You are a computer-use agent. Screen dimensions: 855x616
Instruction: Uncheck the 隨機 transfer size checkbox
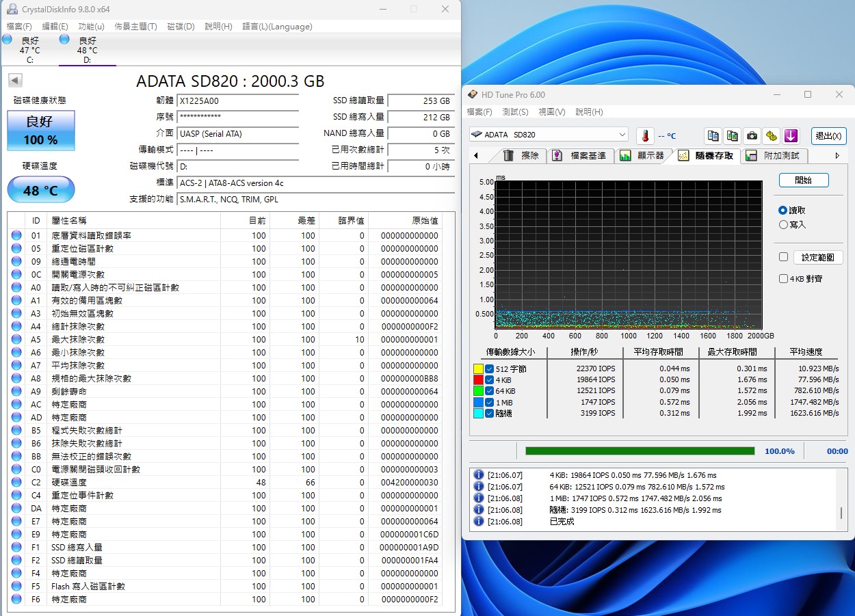(489, 413)
